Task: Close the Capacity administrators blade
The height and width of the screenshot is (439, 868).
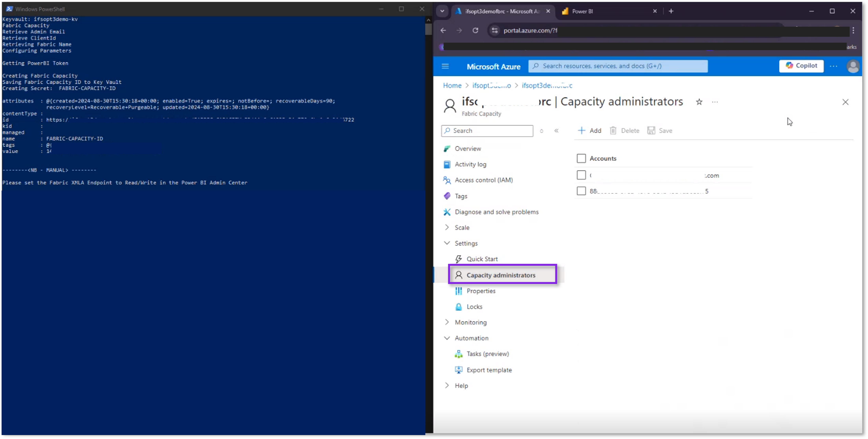Action: pos(845,102)
